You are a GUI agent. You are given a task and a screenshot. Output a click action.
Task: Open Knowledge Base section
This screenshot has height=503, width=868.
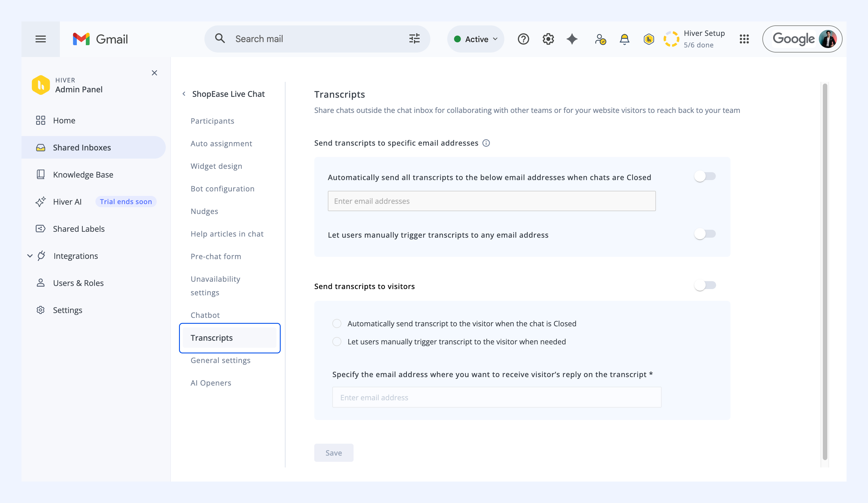[x=83, y=174]
